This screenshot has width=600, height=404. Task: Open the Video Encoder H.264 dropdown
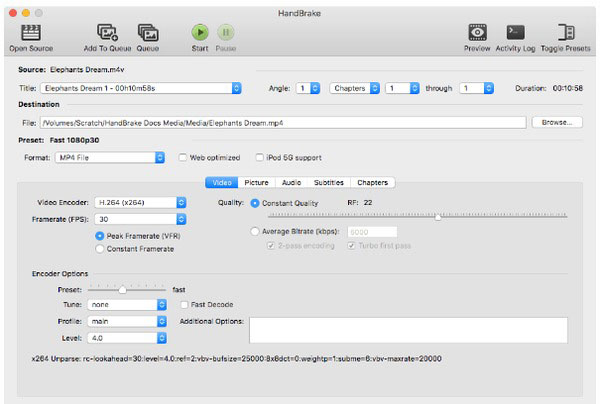click(x=140, y=202)
